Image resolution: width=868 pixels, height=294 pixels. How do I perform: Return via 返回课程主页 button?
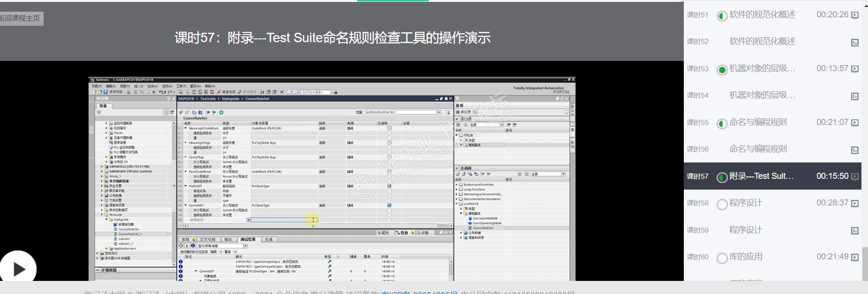[x=21, y=18]
